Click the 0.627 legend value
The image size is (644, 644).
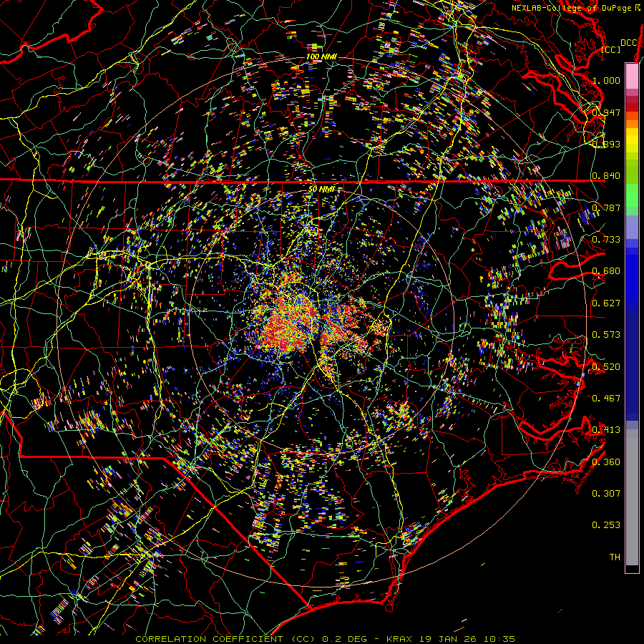point(606,303)
